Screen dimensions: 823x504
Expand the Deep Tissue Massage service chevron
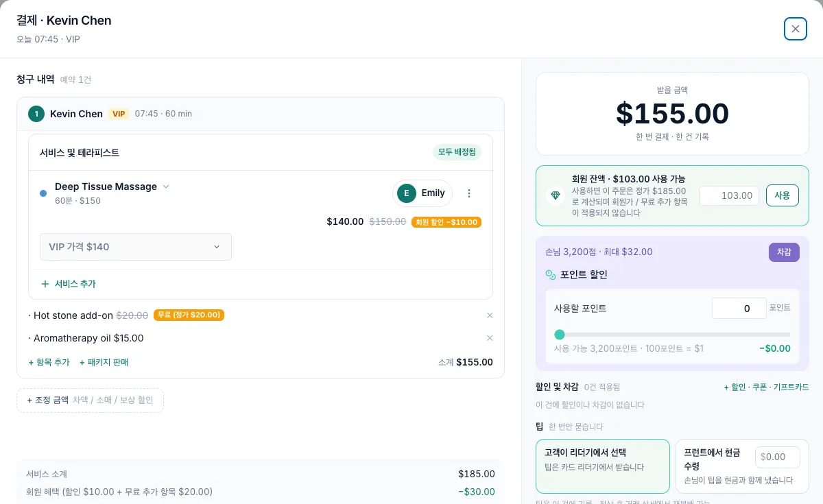(165, 187)
